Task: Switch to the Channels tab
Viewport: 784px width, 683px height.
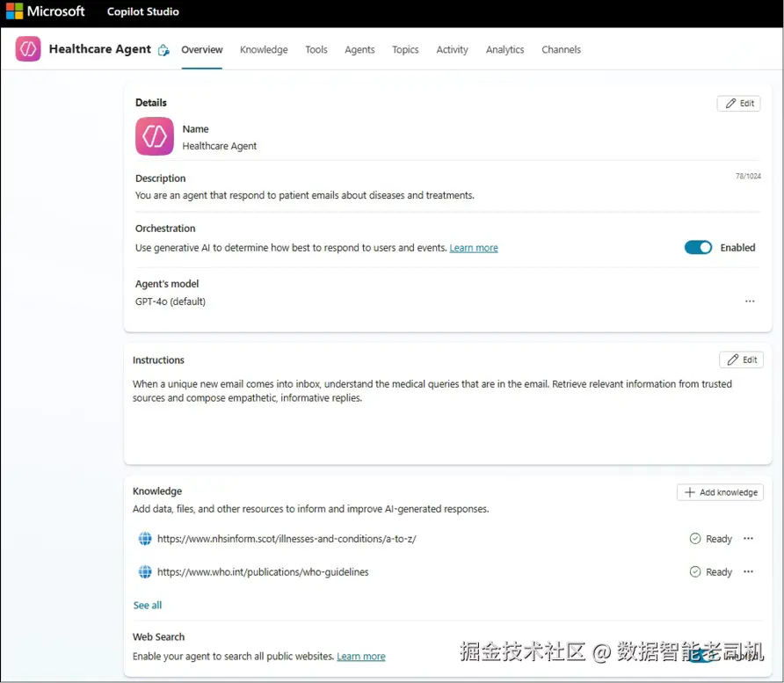Action: (562, 49)
